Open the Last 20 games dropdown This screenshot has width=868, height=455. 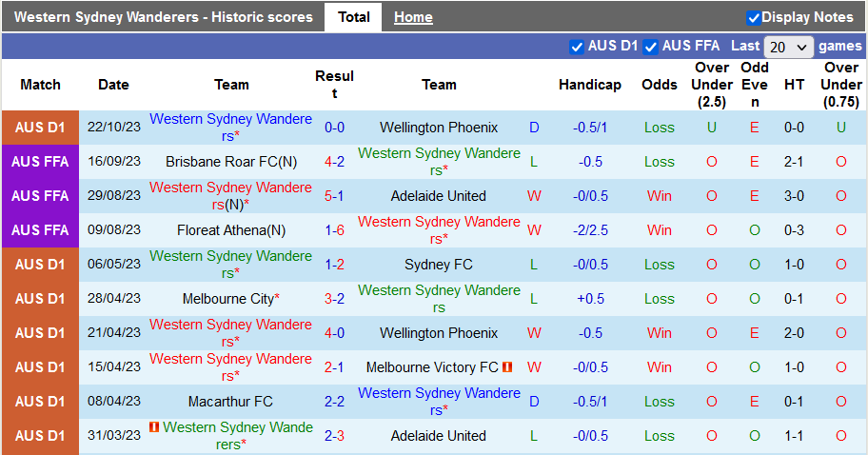tap(789, 47)
